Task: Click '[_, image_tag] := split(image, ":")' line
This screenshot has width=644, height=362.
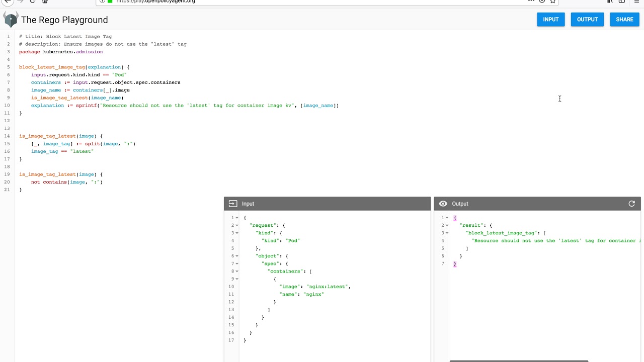Action: click(84, 144)
